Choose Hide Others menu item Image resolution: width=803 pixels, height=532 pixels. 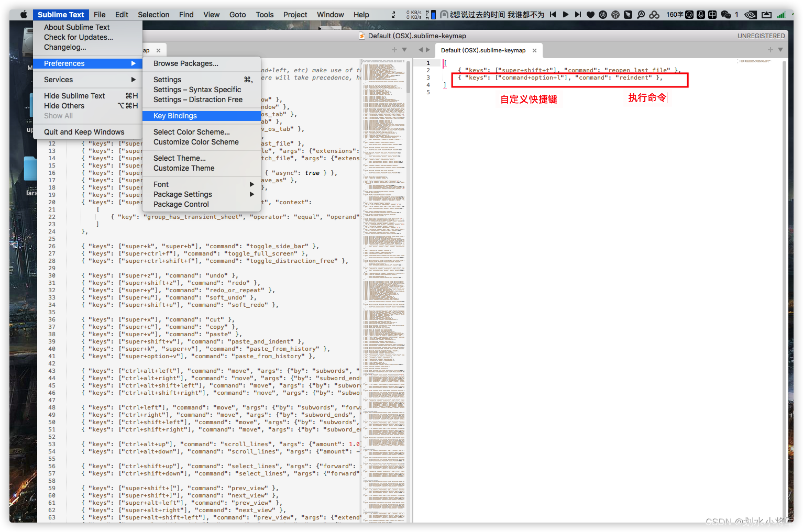pyautogui.click(x=88, y=106)
